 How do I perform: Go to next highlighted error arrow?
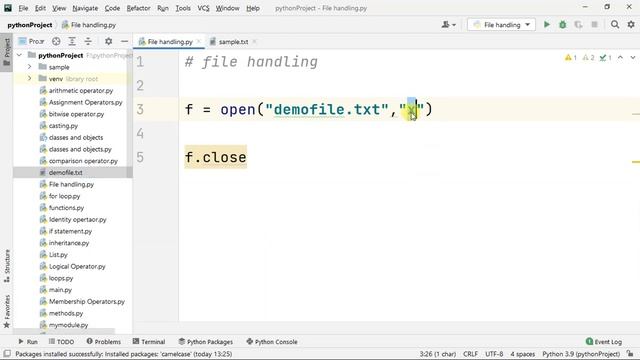(x=633, y=58)
